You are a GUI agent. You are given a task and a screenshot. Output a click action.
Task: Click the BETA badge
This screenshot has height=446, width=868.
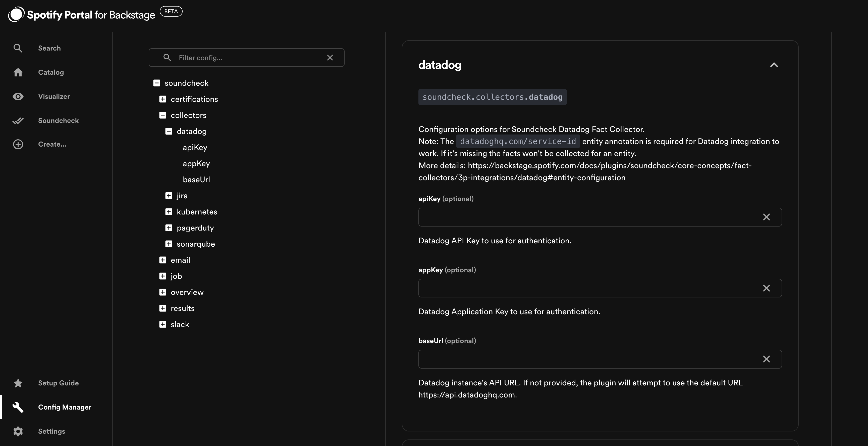[171, 12]
